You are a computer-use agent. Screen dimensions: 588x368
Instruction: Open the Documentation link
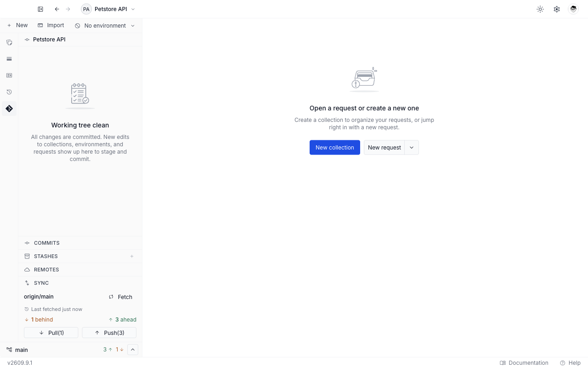(x=524, y=363)
